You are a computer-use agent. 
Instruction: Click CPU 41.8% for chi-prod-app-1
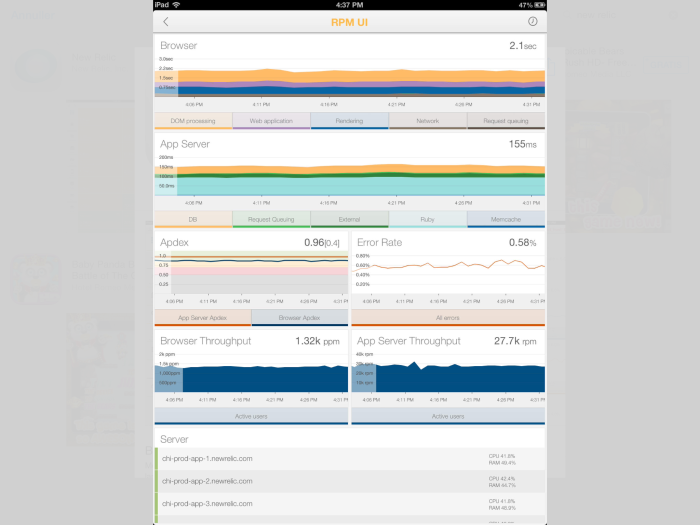tap(502, 456)
